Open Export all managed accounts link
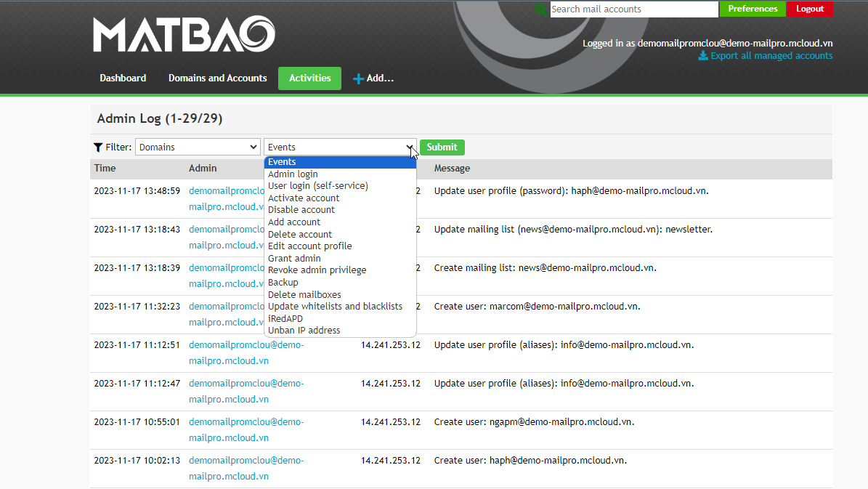The height and width of the screenshot is (489, 868). coord(771,56)
